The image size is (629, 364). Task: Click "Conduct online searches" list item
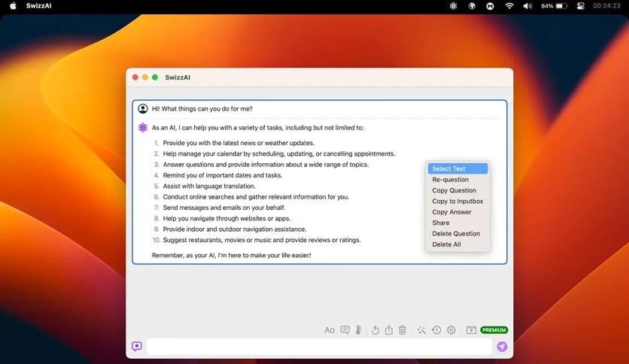pyautogui.click(x=256, y=197)
